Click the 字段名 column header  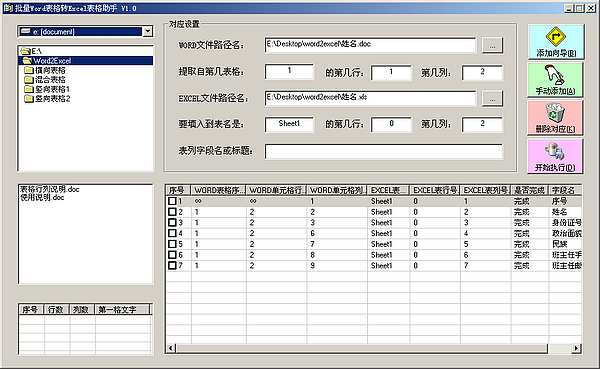point(565,190)
